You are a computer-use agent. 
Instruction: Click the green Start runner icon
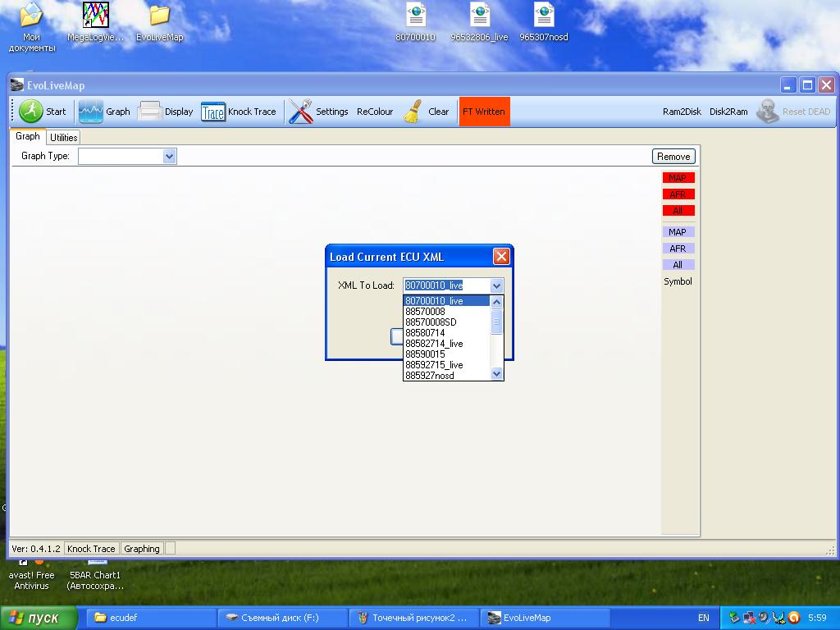tap(31, 112)
